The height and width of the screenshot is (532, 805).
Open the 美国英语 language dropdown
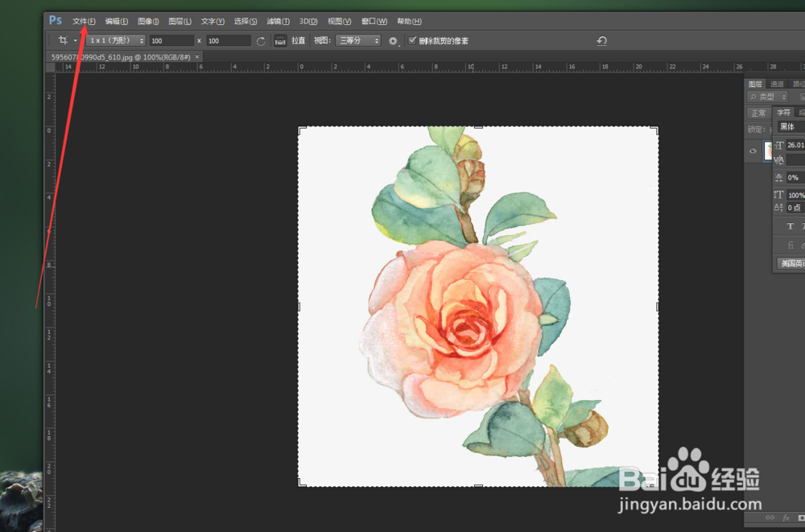pyautogui.click(x=791, y=263)
